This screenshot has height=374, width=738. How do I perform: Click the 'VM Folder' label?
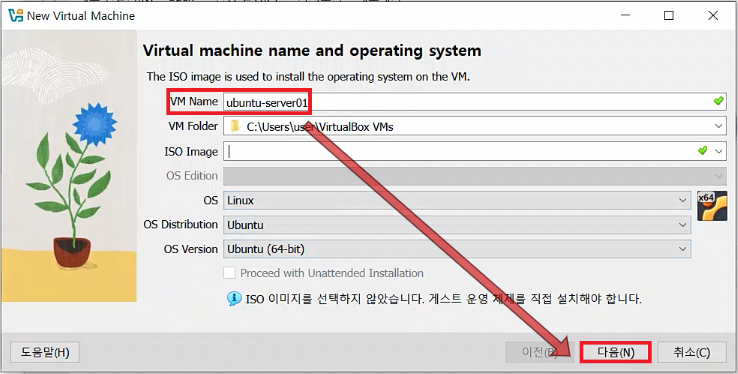pos(193,126)
